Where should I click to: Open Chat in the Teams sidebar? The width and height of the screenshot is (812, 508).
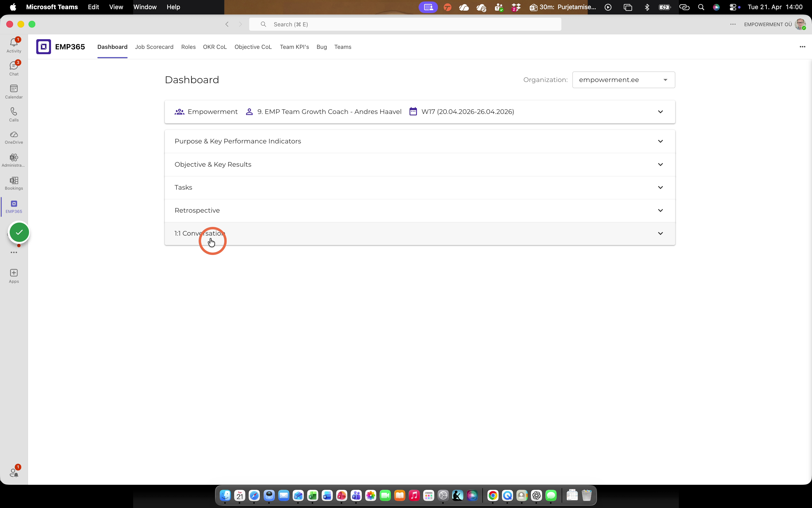(x=14, y=68)
